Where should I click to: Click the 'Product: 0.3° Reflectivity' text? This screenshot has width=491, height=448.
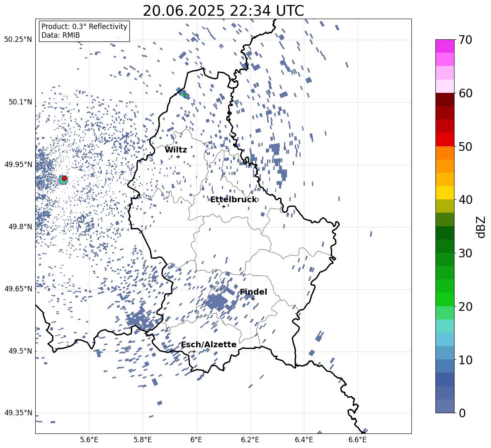(84, 27)
